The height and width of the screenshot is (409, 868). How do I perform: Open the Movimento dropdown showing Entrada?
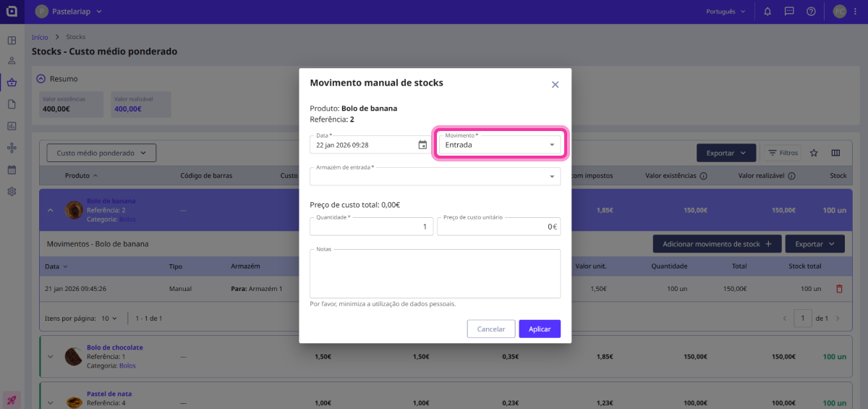point(499,145)
